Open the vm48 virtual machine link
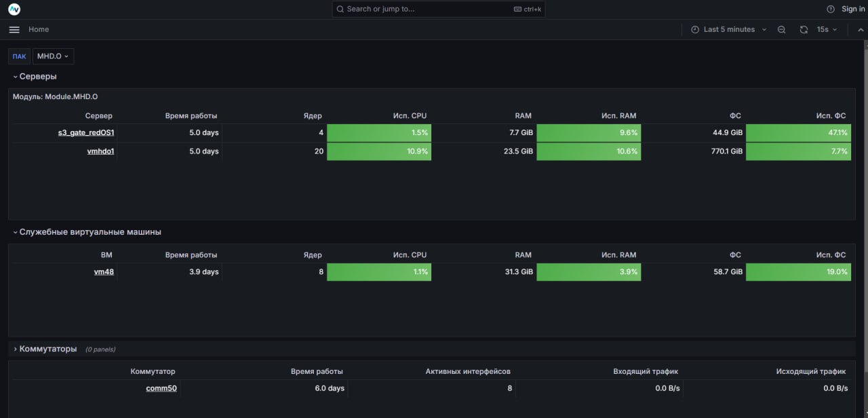 coord(104,272)
